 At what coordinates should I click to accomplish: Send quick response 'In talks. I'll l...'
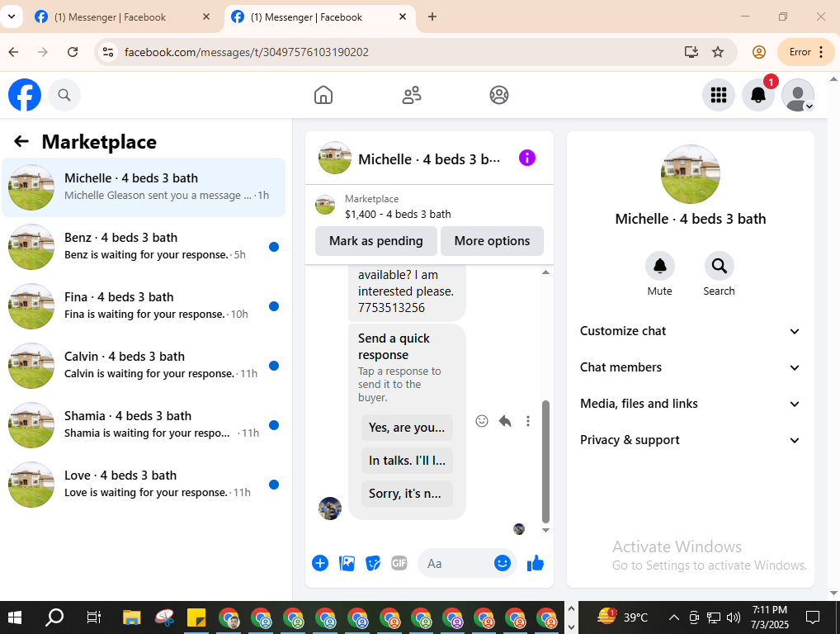point(407,461)
